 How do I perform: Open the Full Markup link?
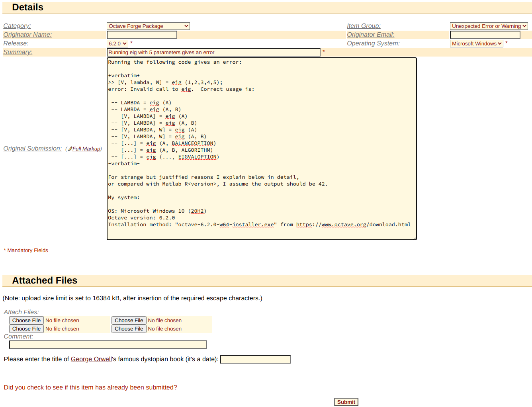click(86, 149)
